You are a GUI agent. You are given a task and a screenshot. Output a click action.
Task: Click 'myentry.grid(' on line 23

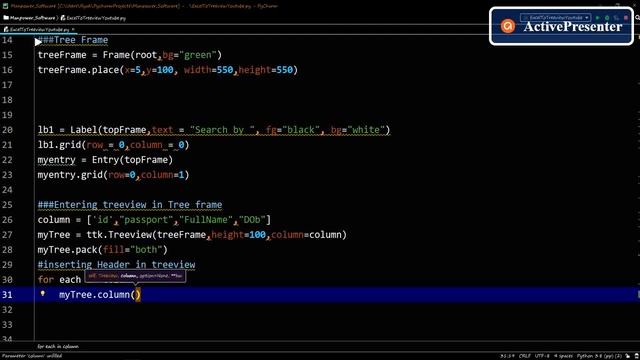(73, 175)
